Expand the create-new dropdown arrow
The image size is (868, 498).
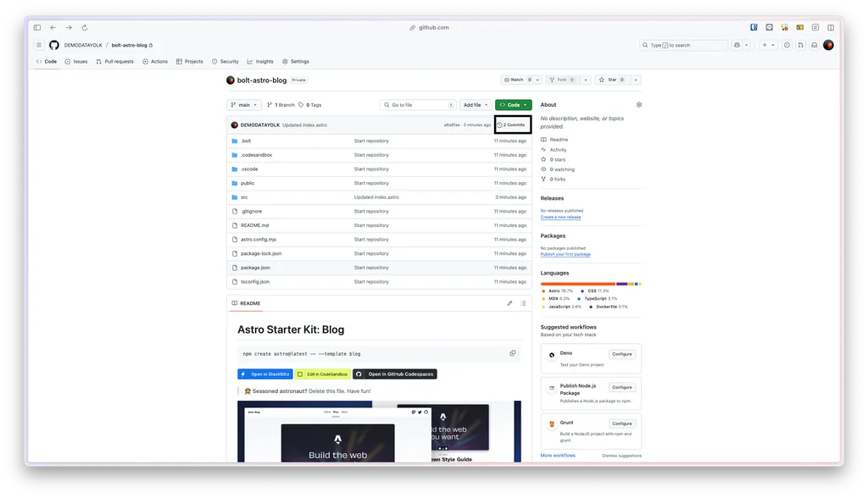click(x=773, y=45)
